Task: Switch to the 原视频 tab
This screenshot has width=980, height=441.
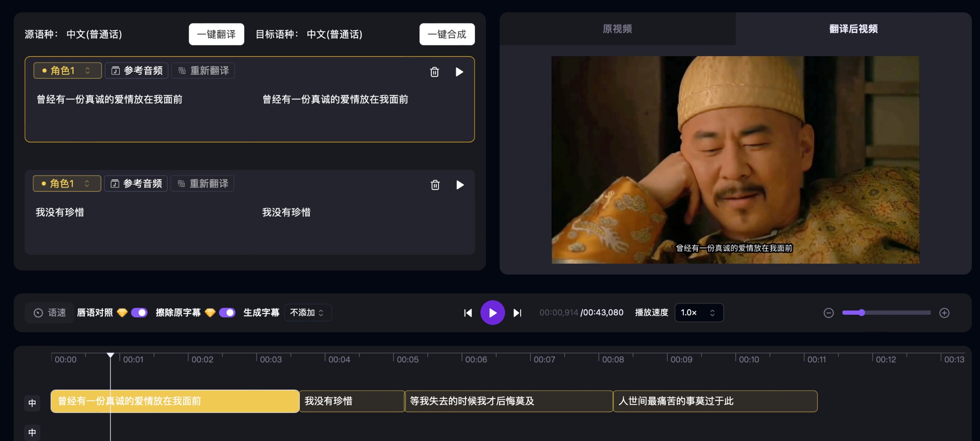Action: pyautogui.click(x=618, y=29)
